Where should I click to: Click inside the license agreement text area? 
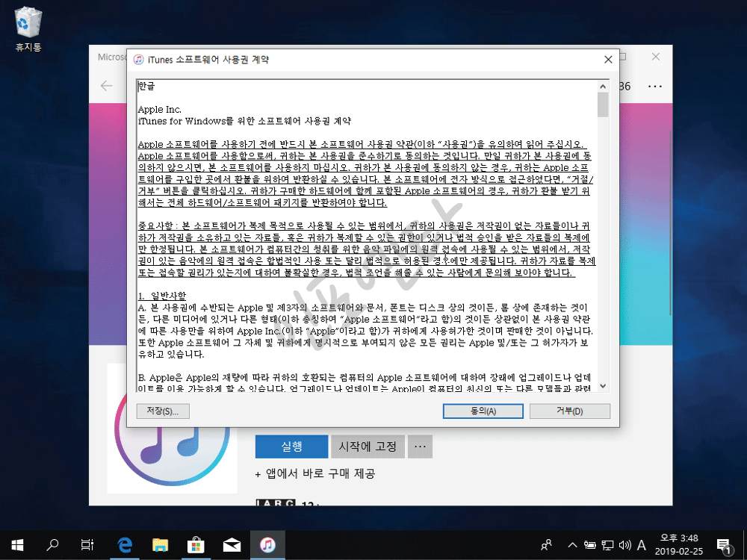point(366,236)
